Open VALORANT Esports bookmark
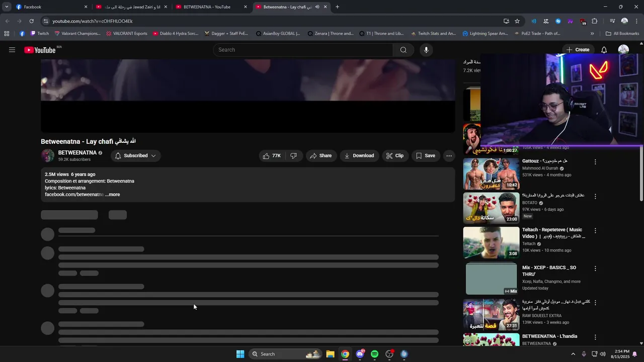644x362 pixels. (127, 34)
